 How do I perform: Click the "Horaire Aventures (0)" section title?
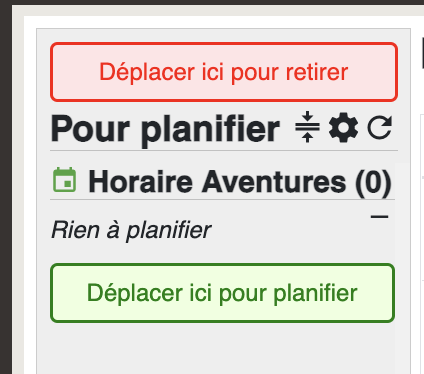pyautogui.click(x=240, y=182)
